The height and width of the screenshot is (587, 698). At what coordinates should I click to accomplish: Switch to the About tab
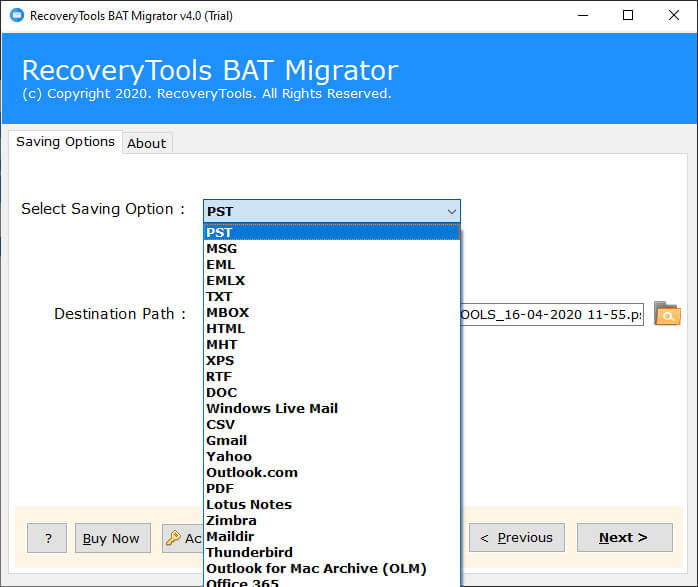pos(147,143)
